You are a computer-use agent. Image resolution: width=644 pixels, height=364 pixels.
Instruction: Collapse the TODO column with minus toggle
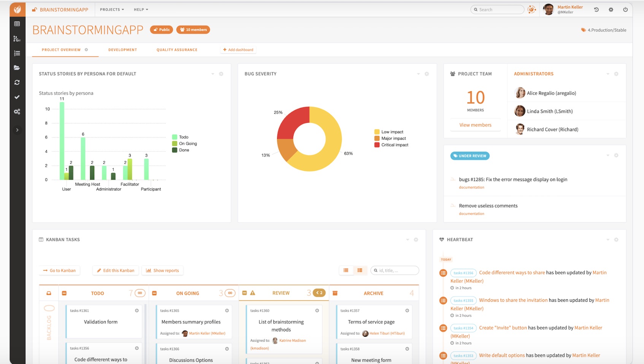point(64,293)
